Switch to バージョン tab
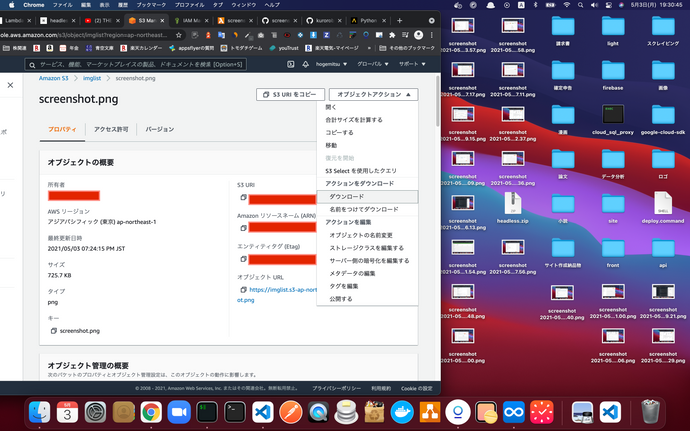Image resolution: width=690 pixels, height=431 pixels. point(160,129)
